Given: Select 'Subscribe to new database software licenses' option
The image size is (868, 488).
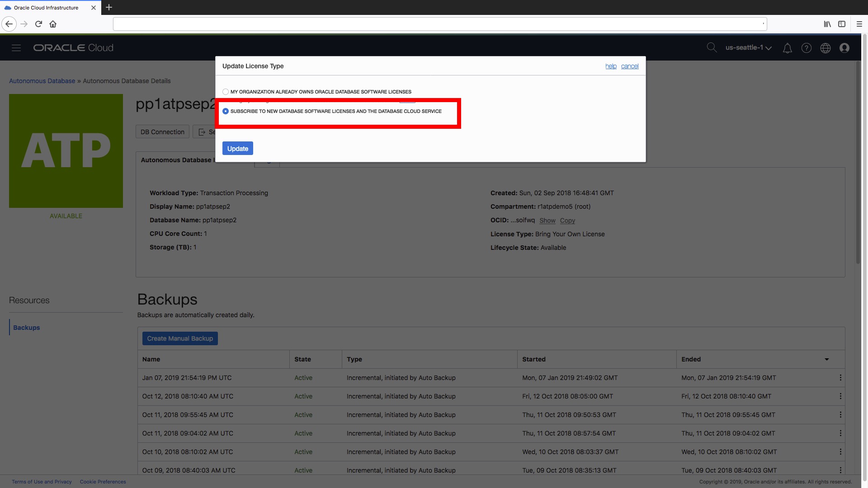Looking at the screenshot, I should tap(226, 111).
